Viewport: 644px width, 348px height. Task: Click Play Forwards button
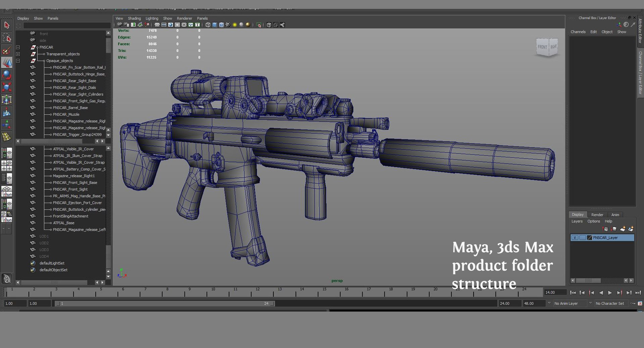pyautogui.click(x=610, y=293)
